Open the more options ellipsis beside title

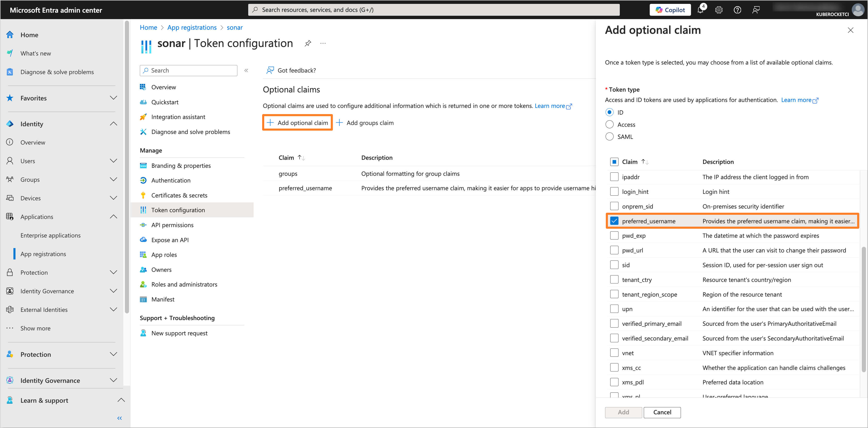(323, 43)
